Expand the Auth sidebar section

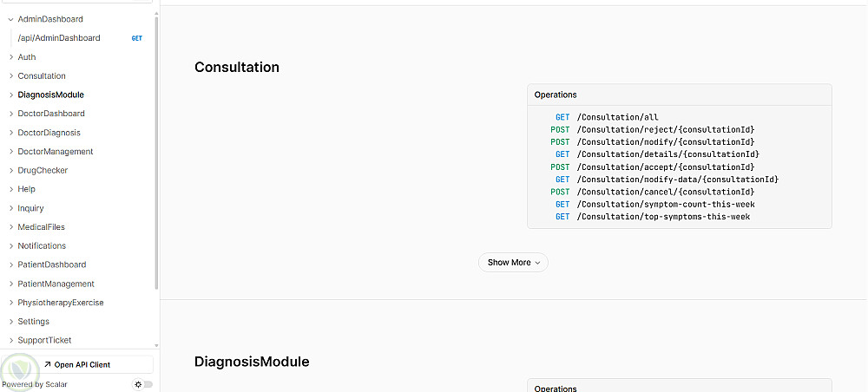pos(11,57)
